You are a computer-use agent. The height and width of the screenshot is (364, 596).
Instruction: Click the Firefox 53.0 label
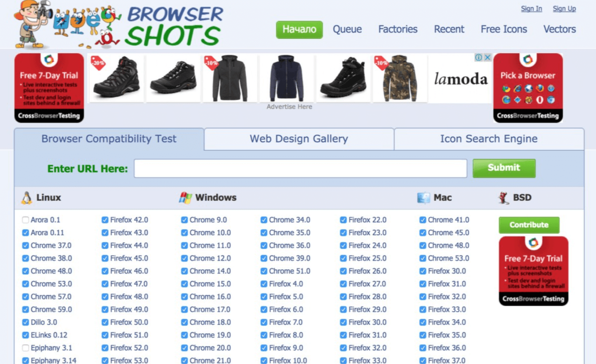[129, 361]
